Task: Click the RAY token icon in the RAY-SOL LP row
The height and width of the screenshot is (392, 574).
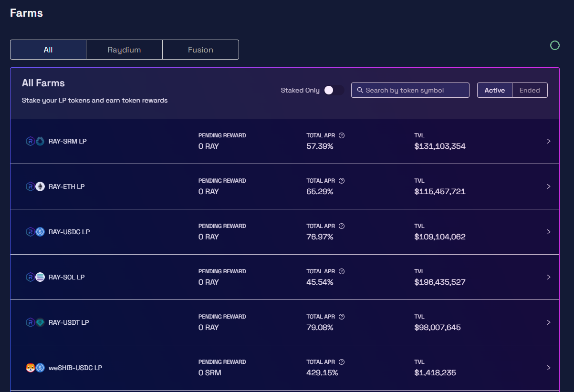Action: [30, 277]
